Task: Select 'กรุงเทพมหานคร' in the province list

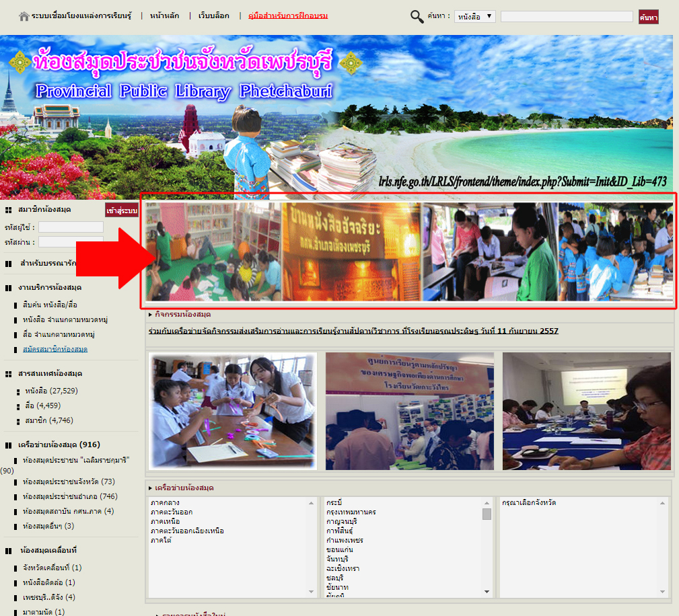Action: tap(351, 512)
